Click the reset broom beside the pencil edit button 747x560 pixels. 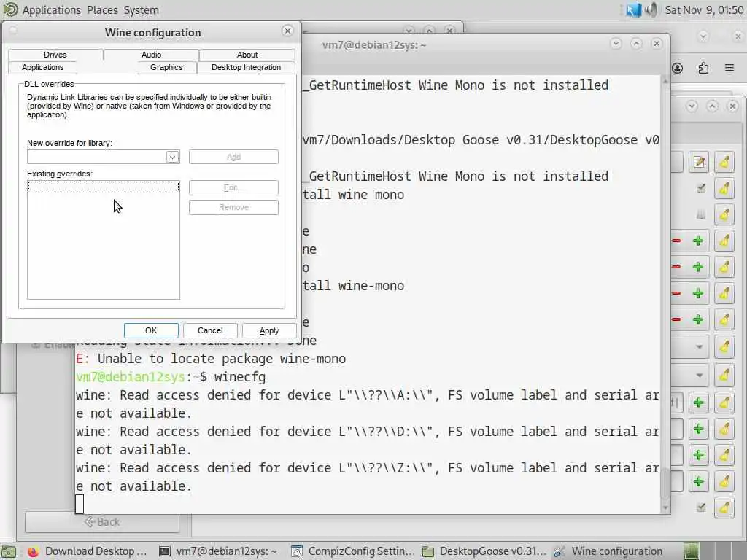tap(724, 163)
